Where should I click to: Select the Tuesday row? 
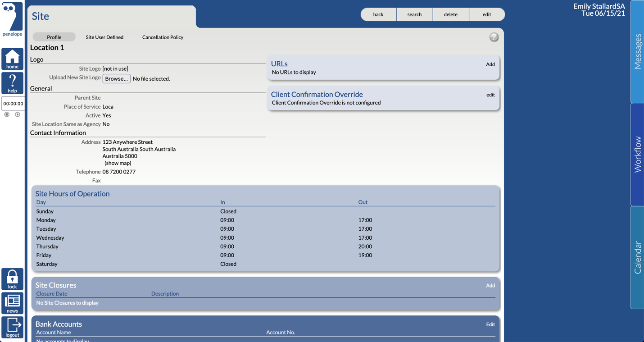265,229
